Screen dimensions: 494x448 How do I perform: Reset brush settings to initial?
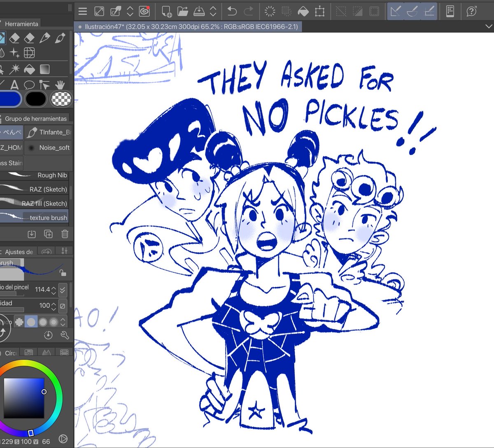(x=48, y=335)
